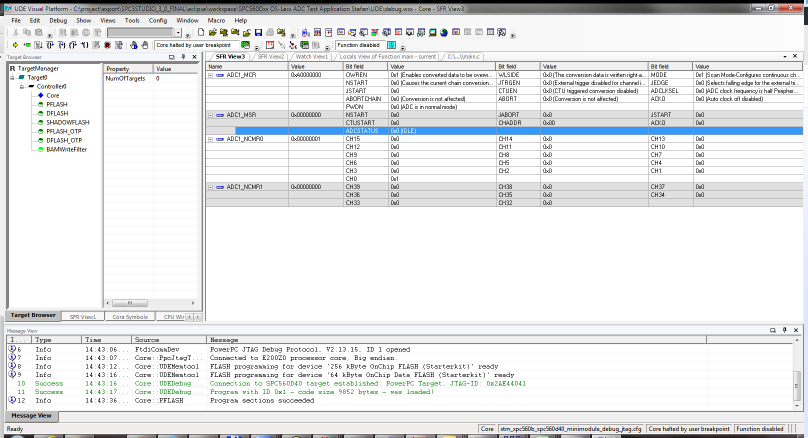Screen dimensions: 808x438
Task: Open the Views menu
Action: point(108,21)
